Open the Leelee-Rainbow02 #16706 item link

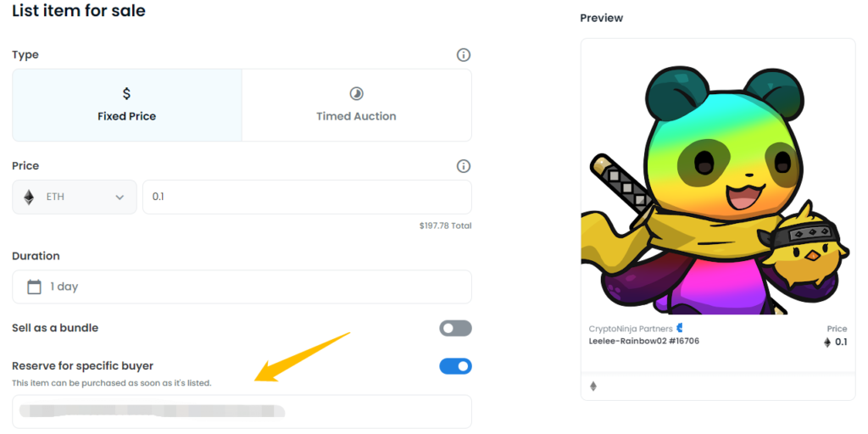click(x=644, y=341)
